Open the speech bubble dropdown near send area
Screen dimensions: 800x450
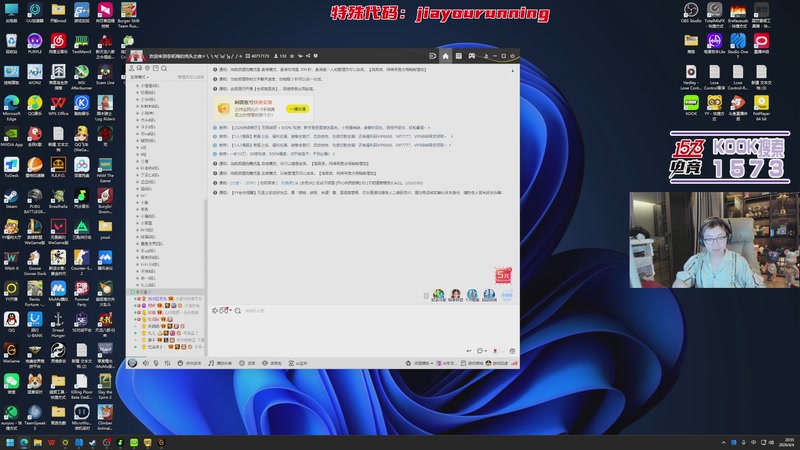tap(481, 351)
